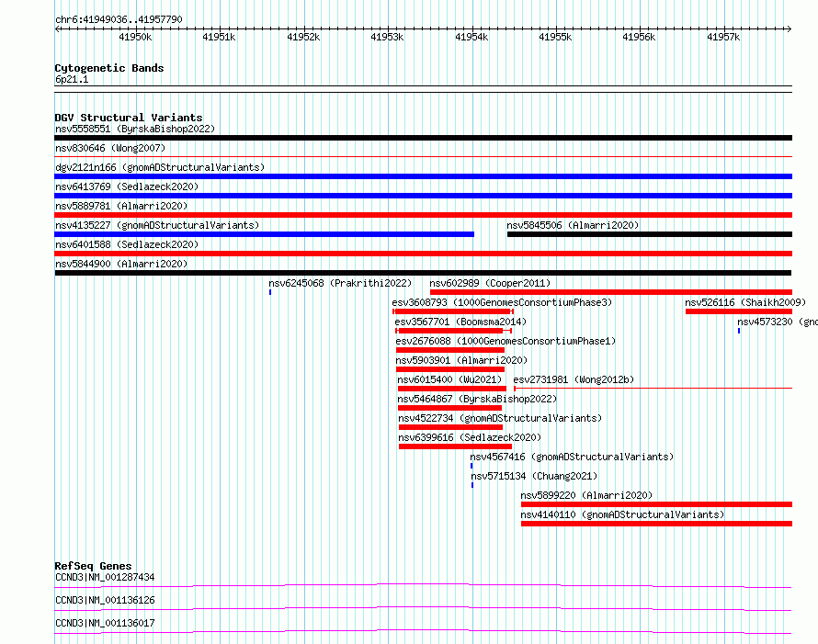Click the Cytogenetic Bands track title
818x644 pixels.
click(x=109, y=68)
